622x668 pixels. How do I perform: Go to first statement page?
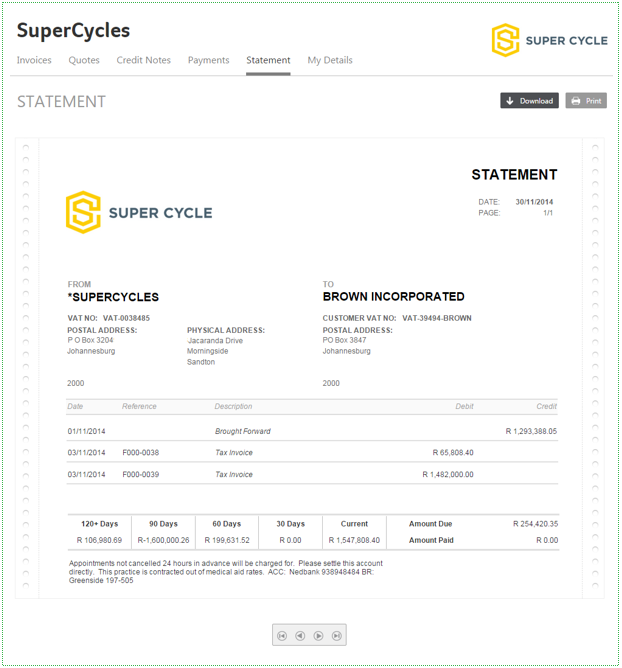[282, 636]
